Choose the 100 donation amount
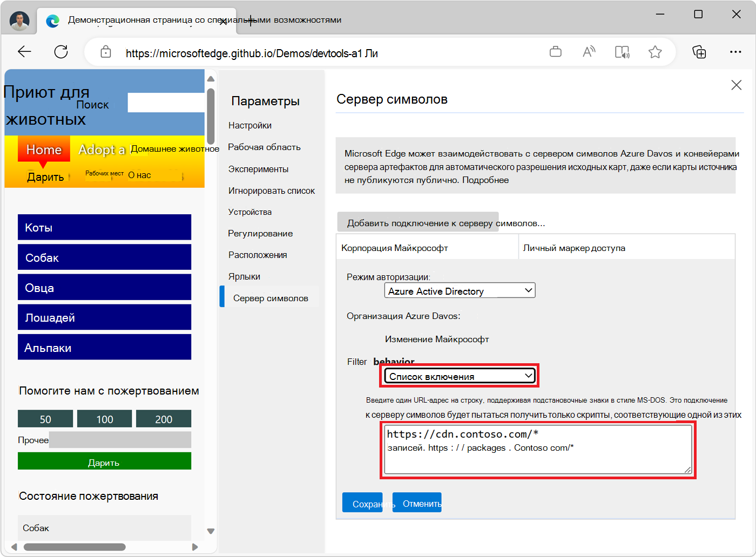Image resolution: width=756 pixels, height=557 pixels. tap(104, 419)
